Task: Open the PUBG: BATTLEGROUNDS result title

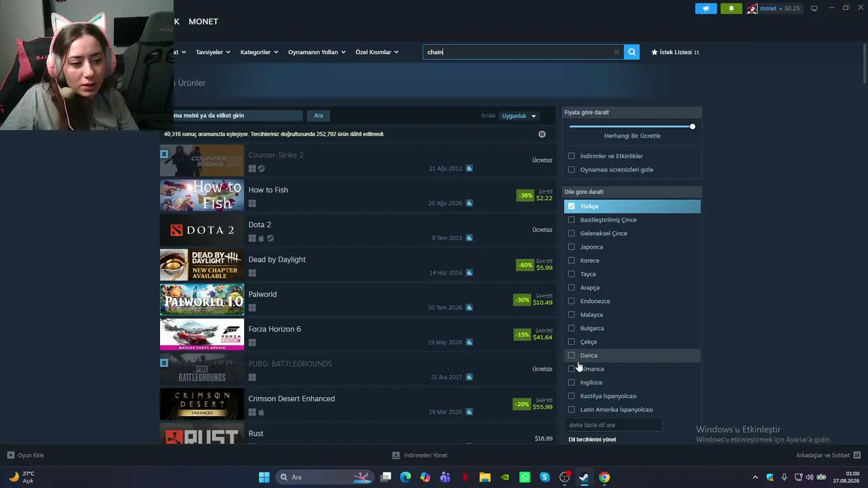Action: tap(290, 364)
